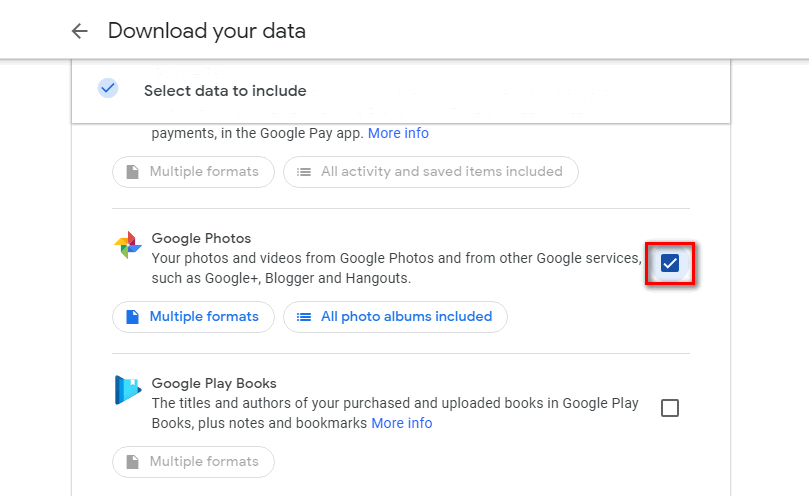The width and height of the screenshot is (809, 496).
Task: Click list icon in All photo albums button
Action: click(304, 317)
